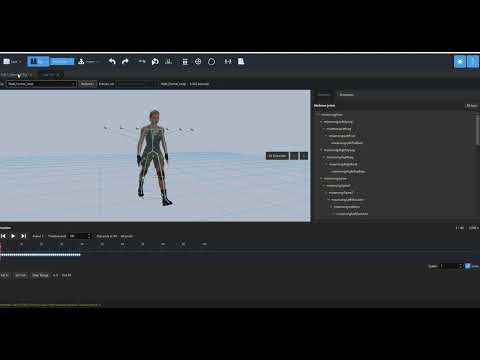Screen dimensions: 480x360
Task: Switch to the Animation mode button
Action: pos(62,62)
